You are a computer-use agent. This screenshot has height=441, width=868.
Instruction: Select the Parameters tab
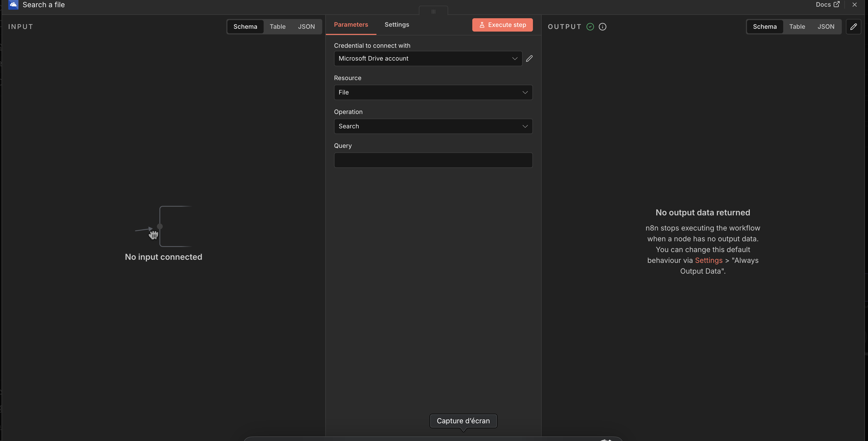click(351, 25)
